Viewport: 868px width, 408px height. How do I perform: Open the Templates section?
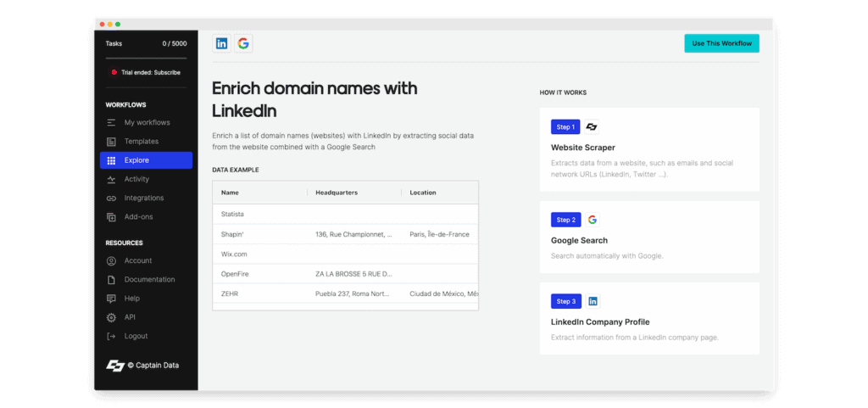pos(146,141)
